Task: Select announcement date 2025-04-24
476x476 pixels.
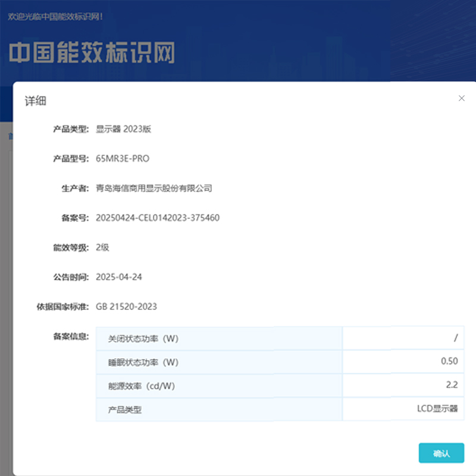Action: pyautogui.click(x=118, y=277)
